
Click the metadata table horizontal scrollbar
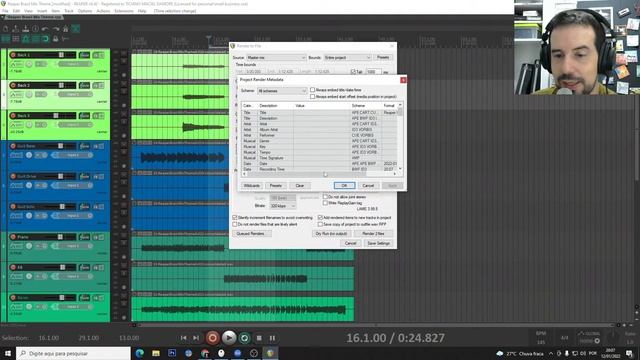319,174
